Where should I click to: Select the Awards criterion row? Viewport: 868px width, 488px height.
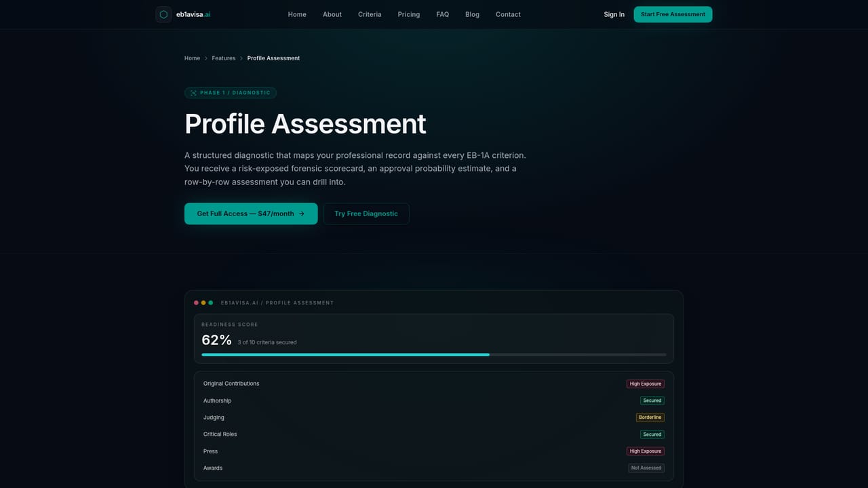pos(434,468)
